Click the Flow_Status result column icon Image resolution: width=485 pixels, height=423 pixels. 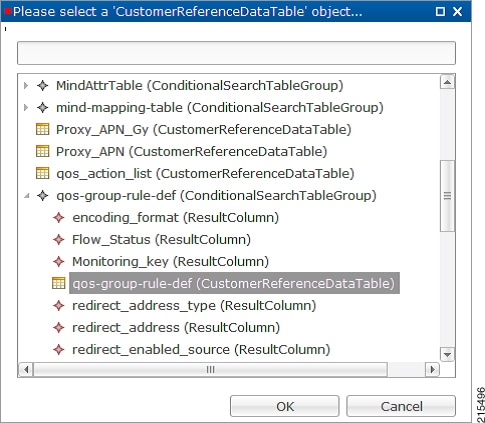[59, 239]
